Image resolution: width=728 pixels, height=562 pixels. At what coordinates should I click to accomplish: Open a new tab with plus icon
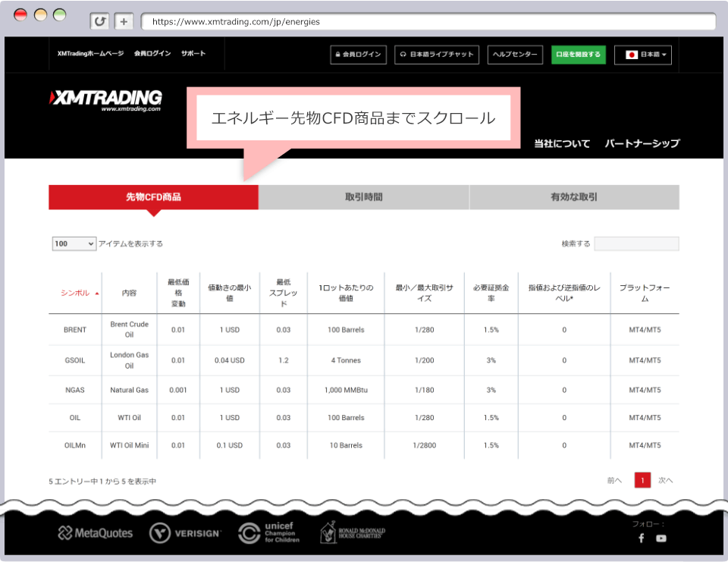pyautogui.click(x=124, y=21)
